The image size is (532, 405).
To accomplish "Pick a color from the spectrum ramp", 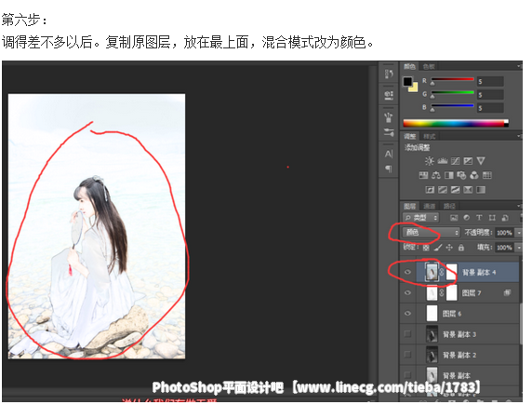I will (x=456, y=123).
